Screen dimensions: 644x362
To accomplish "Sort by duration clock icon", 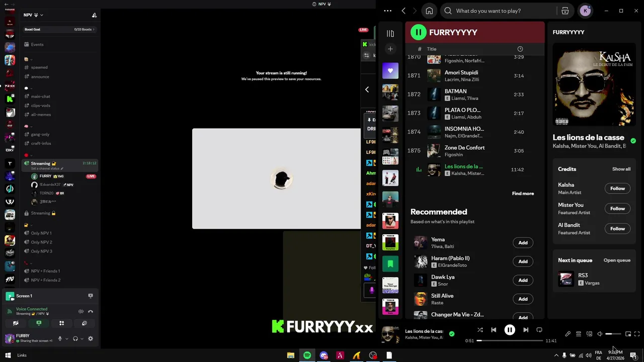I will (x=520, y=49).
